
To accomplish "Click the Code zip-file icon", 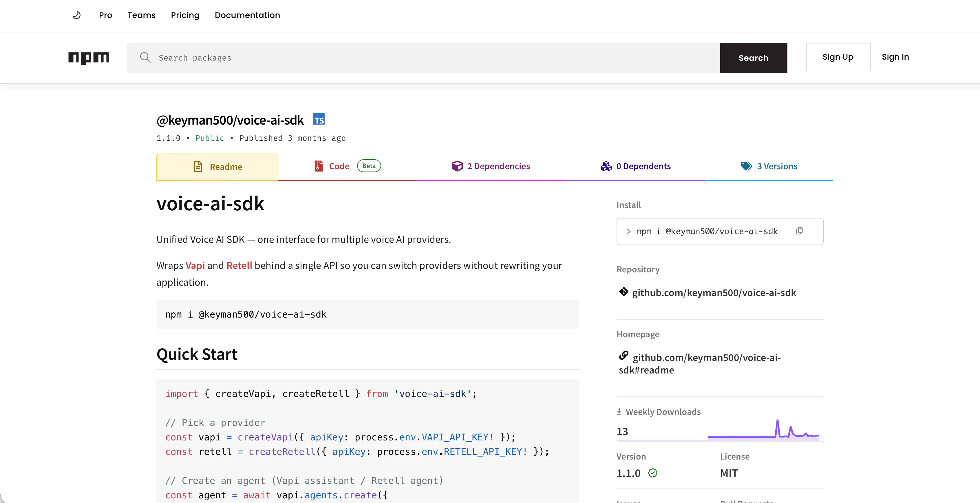I will pyautogui.click(x=319, y=166).
